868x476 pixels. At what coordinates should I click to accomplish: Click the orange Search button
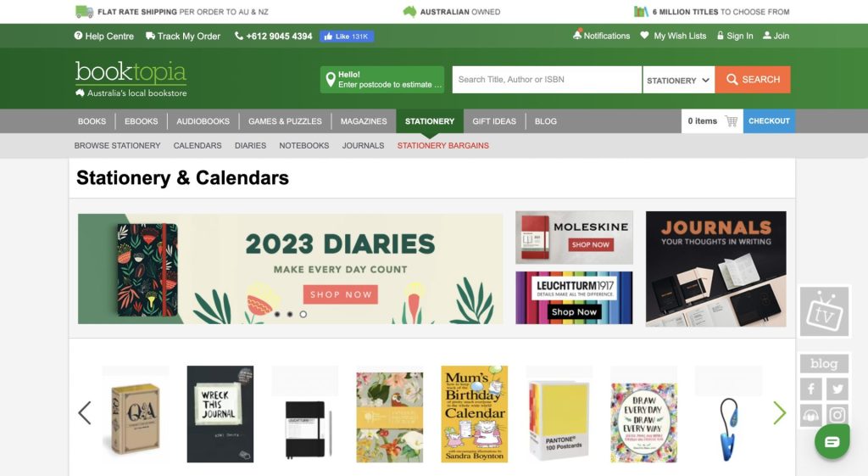coord(753,80)
